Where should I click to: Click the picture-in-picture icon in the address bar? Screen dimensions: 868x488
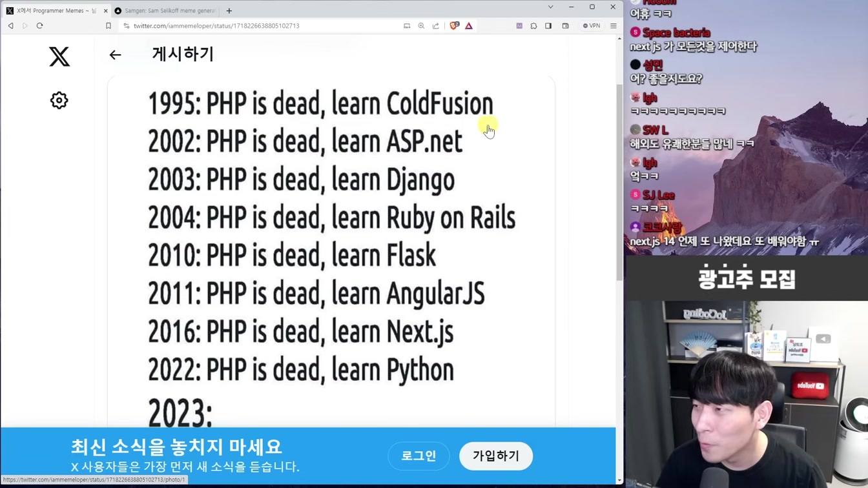[x=407, y=26]
